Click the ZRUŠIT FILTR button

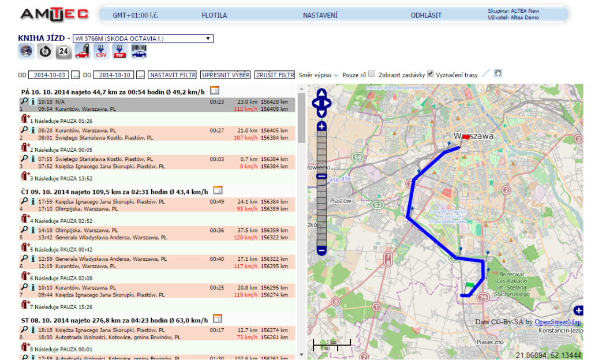coord(275,75)
